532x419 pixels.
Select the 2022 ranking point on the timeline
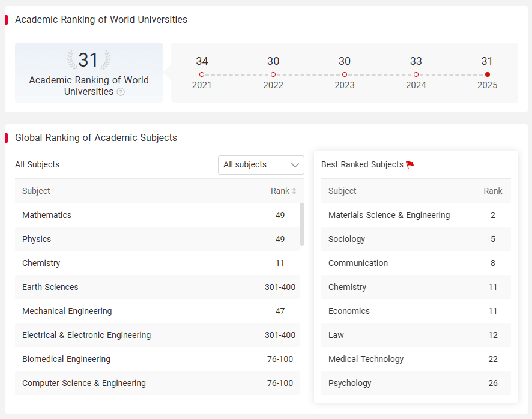pos(273,74)
